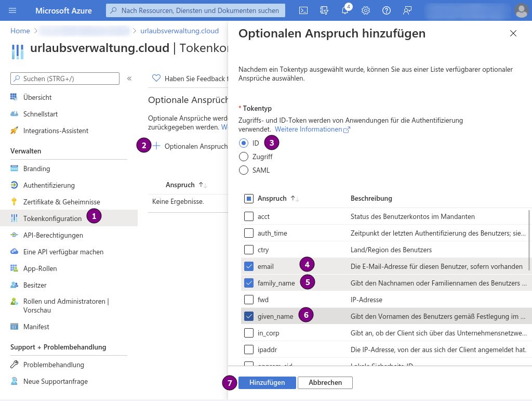Open urlaubsverwaltung.cloud breadcrumb link
Screen dimensions: 532x401
click(x=179, y=31)
